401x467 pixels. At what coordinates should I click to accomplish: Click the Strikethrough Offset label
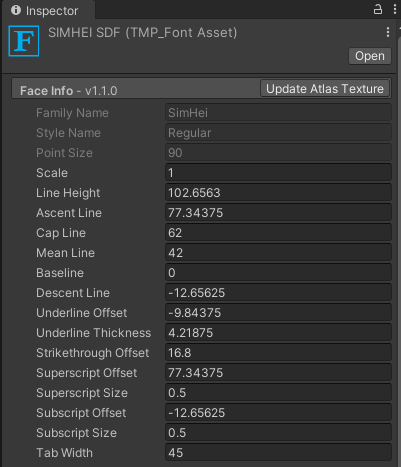point(92,353)
